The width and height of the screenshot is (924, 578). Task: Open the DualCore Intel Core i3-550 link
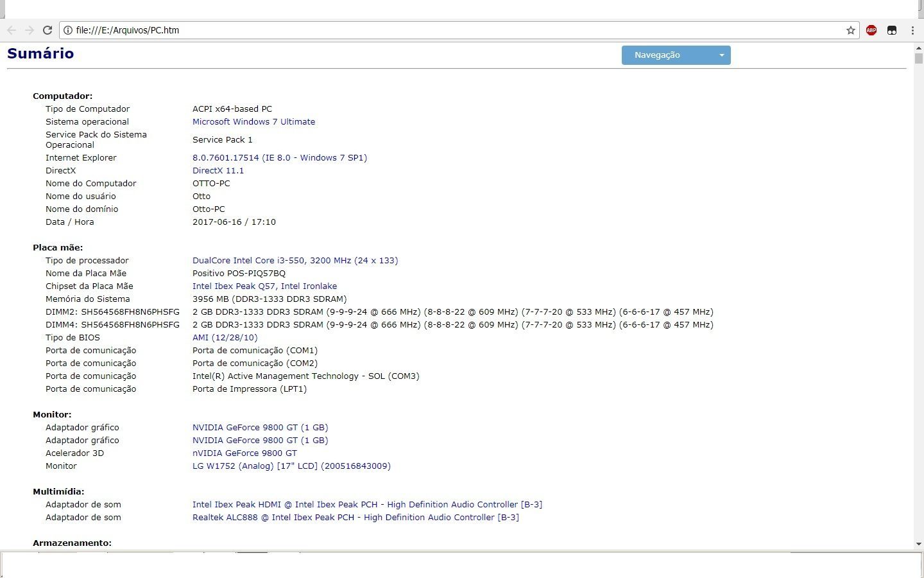295,261
